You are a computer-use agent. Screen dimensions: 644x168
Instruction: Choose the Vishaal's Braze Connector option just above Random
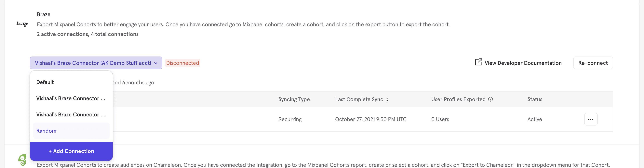coord(71,115)
